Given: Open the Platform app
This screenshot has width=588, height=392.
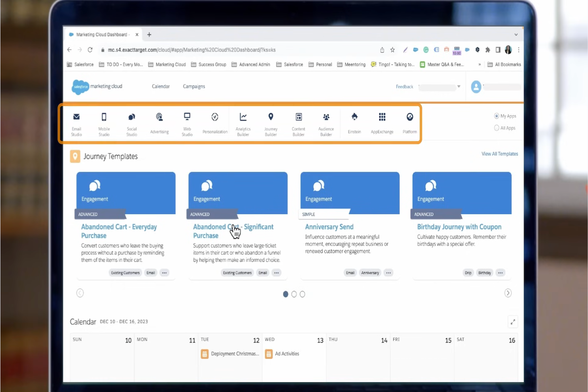Looking at the screenshot, I should click(410, 124).
